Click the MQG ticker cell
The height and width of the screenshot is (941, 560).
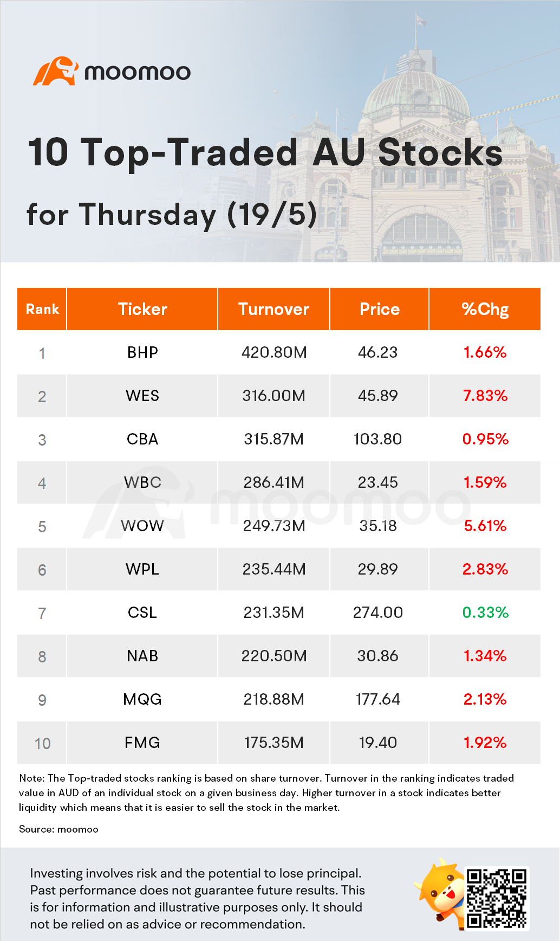142,699
